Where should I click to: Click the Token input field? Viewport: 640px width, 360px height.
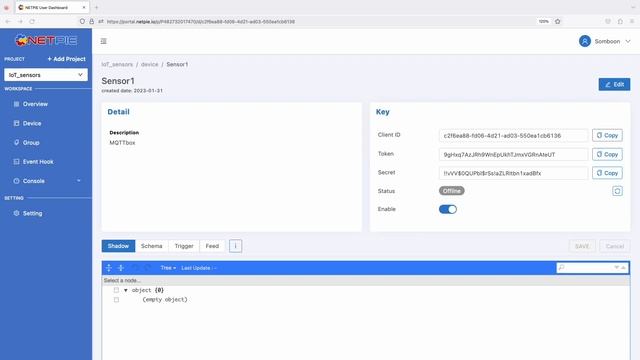pos(513,155)
